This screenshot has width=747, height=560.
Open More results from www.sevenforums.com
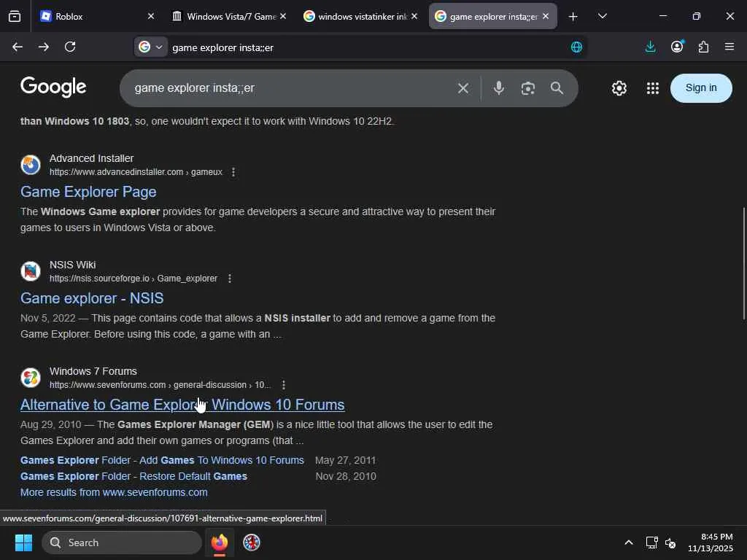point(114,492)
